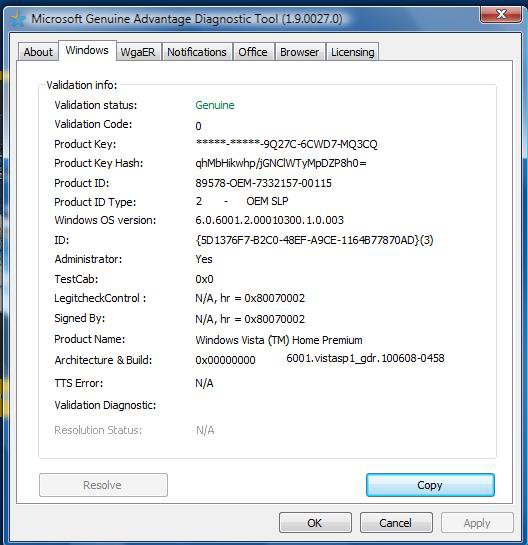Open the Licensing tab
This screenshot has height=545, width=528.
(x=352, y=52)
